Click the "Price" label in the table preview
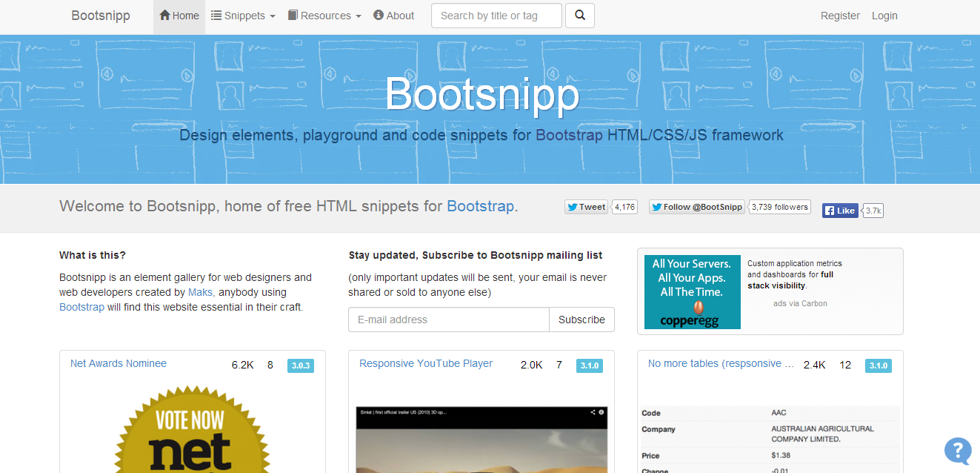 (650, 456)
